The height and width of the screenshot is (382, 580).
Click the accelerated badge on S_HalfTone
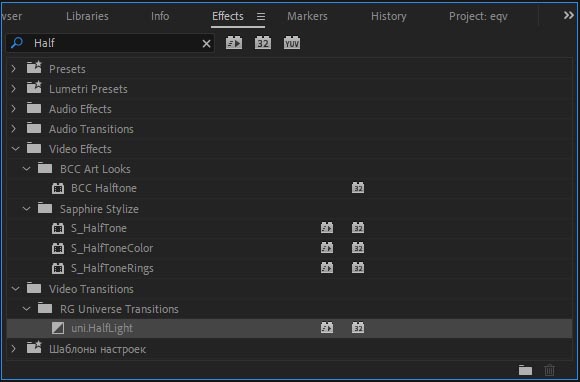click(x=327, y=228)
